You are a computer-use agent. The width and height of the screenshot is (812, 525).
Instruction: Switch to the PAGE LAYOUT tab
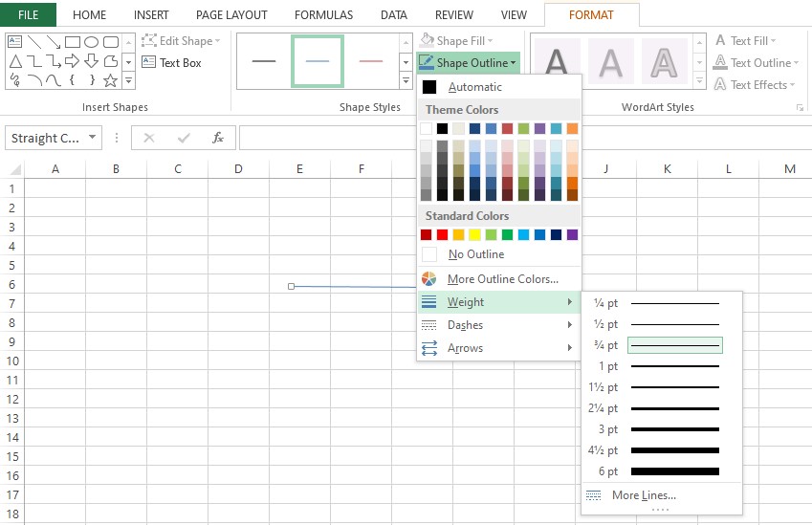pyautogui.click(x=231, y=15)
